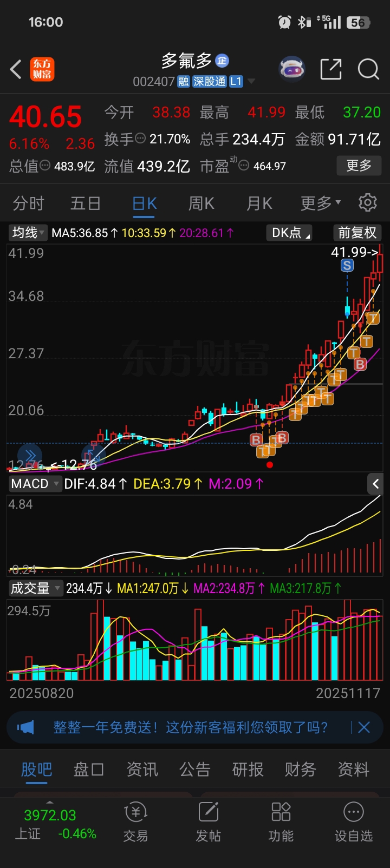The image size is (390, 868).
Task: Tap the MA1:247.0万 volume value
Action: coord(153,588)
